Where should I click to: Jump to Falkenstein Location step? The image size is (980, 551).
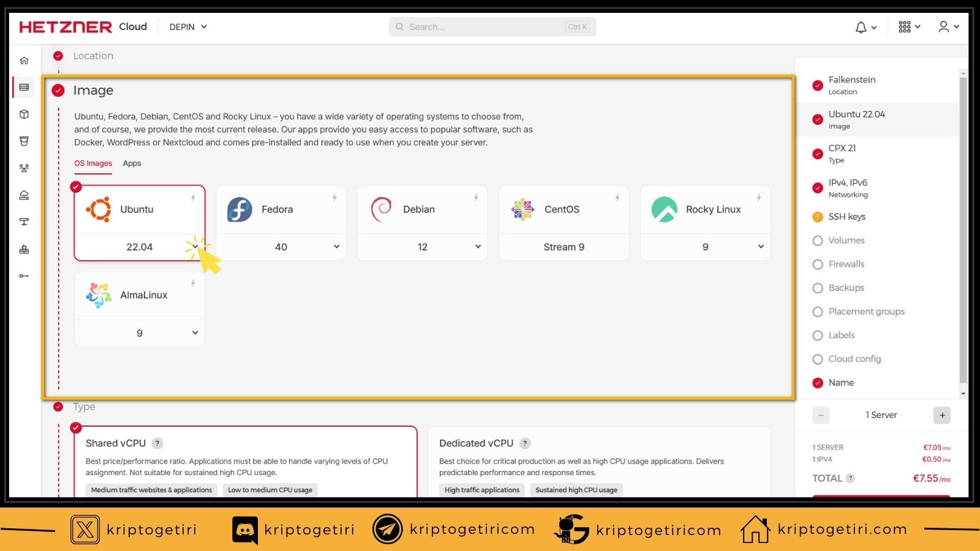876,85
